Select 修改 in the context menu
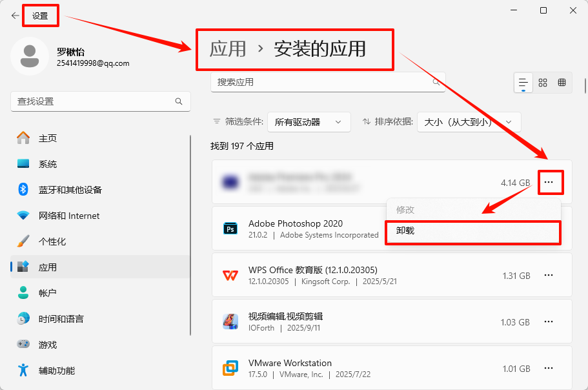Screen dimensions: 588x390 [x=473, y=209]
